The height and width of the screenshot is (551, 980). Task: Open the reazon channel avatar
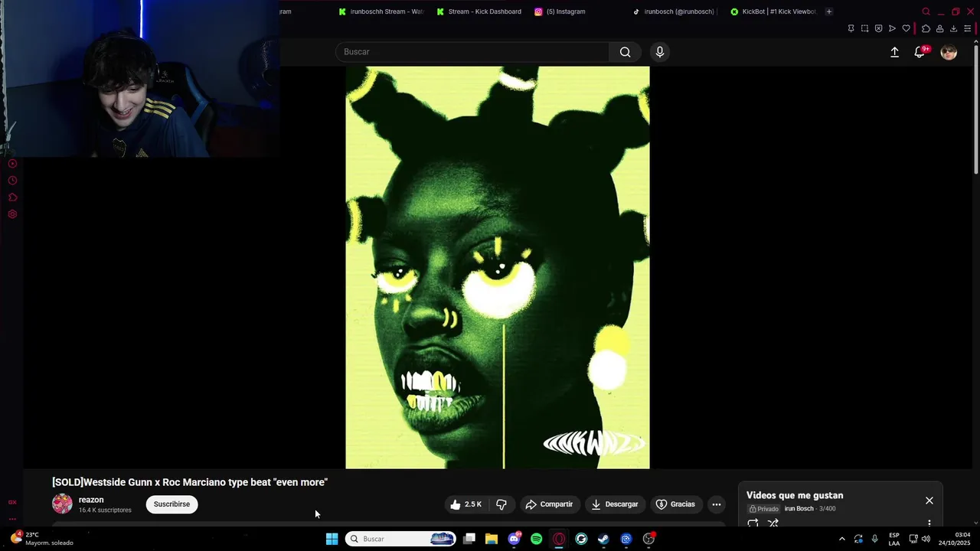click(62, 504)
